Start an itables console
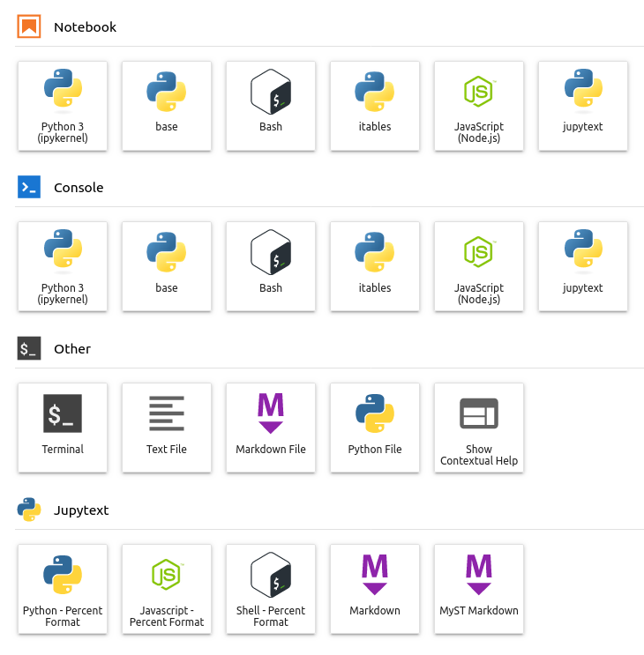644x655 pixels. 374,266
